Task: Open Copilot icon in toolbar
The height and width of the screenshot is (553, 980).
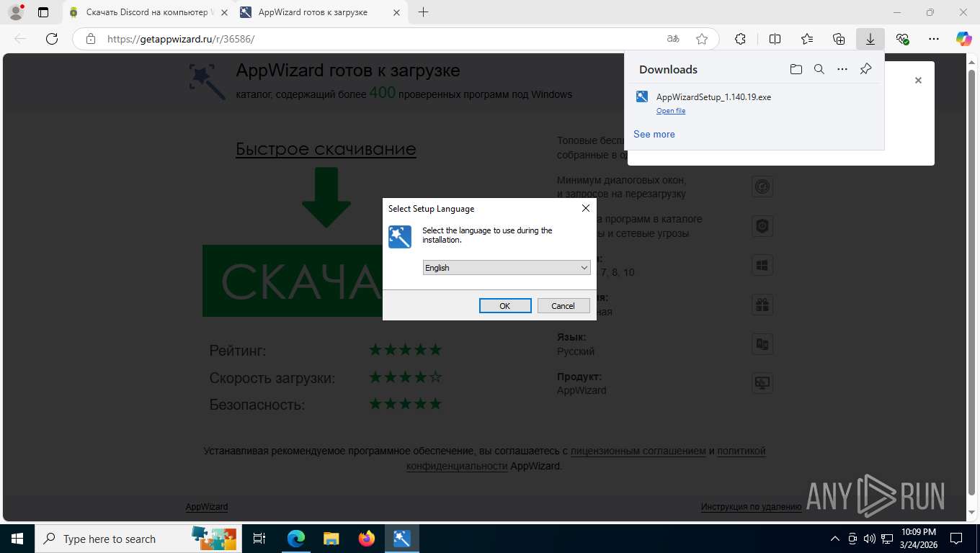Action: (x=963, y=39)
